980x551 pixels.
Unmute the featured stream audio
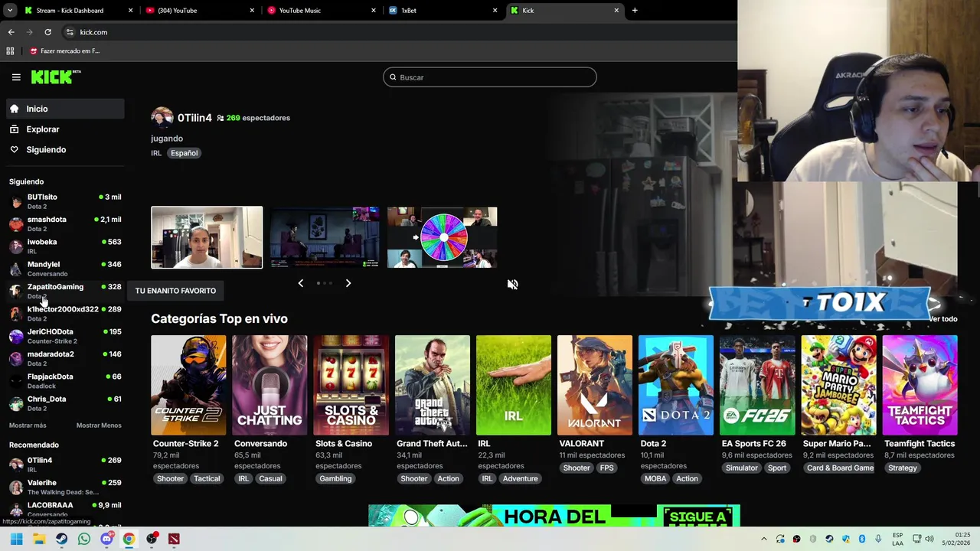[x=513, y=284]
